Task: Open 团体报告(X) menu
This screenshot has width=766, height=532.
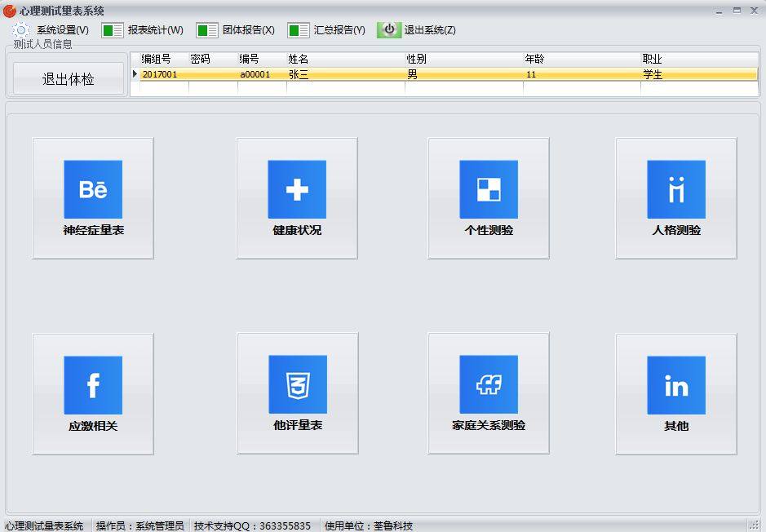Action: point(249,30)
